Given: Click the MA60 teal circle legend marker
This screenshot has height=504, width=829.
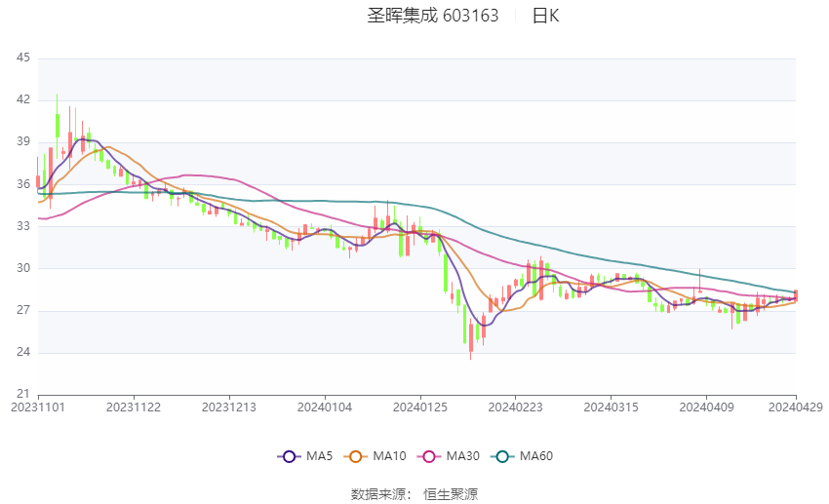Looking at the screenshot, I should click(503, 456).
